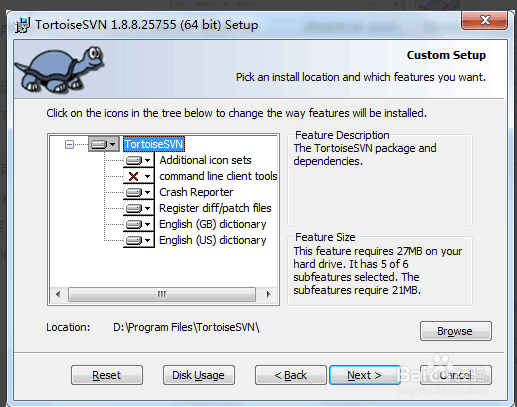Select Register diff/patch files feature
The width and height of the screenshot is (517, 407).
click(x=215, y=208)
